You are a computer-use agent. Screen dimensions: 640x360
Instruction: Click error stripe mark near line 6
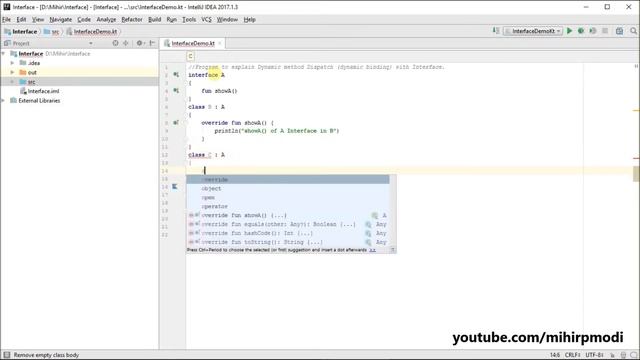[636, 110]
